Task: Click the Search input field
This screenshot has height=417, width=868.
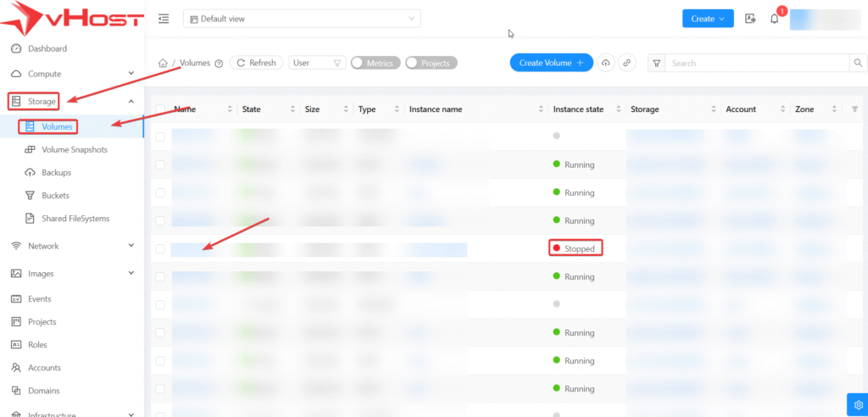Action: [x=756, y=63]
